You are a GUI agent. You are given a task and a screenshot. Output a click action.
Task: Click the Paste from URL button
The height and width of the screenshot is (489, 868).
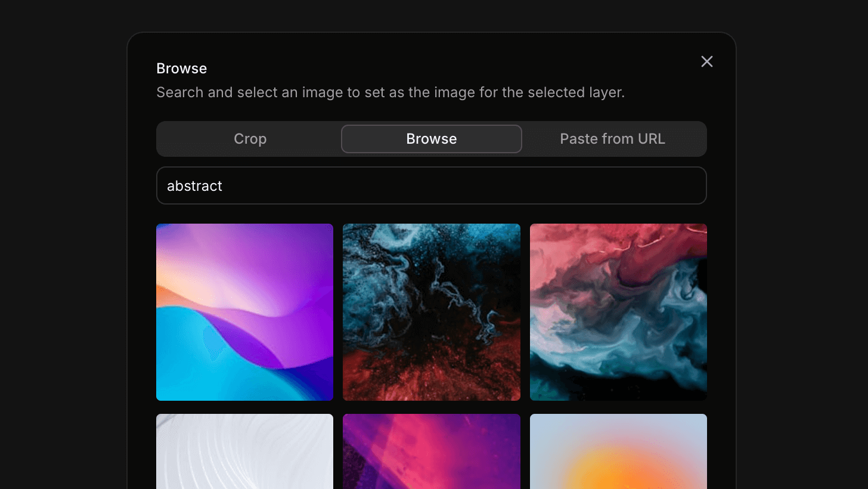[x=612, y=138]
